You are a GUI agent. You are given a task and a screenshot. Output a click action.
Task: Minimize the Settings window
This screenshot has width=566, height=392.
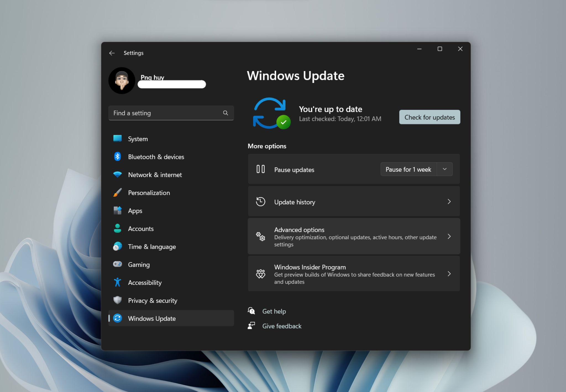419,49
